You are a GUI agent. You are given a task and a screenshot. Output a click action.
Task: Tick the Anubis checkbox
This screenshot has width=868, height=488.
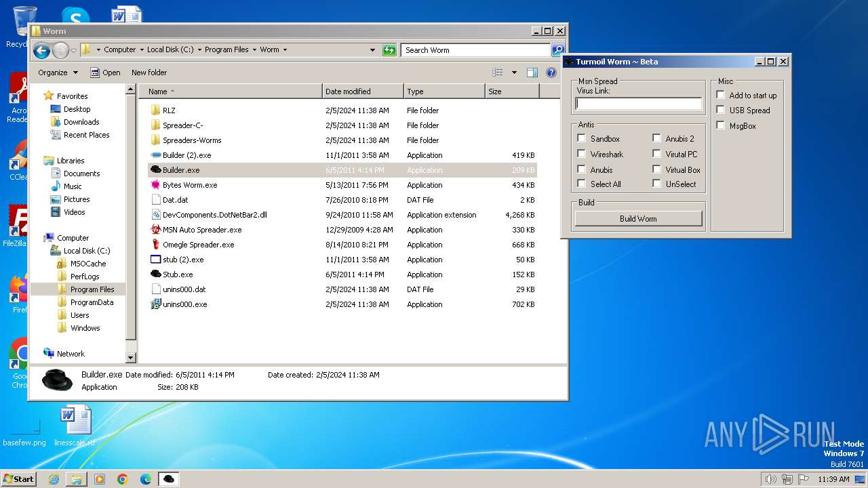581,169
